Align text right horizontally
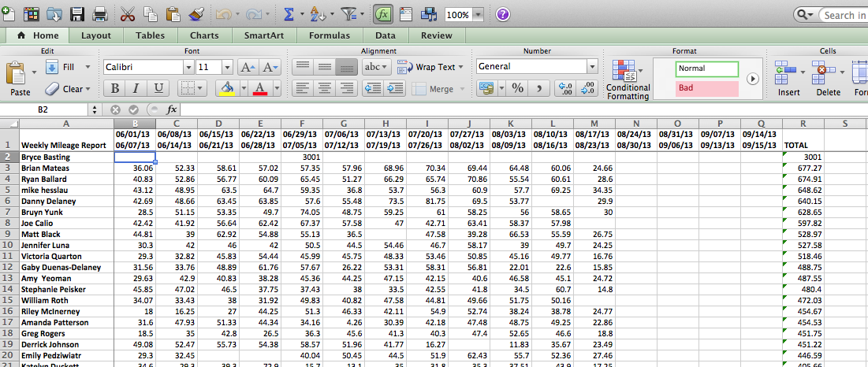The height and width of the screenshot is (367, 868). pyautogui.click(x=345, y=88)
